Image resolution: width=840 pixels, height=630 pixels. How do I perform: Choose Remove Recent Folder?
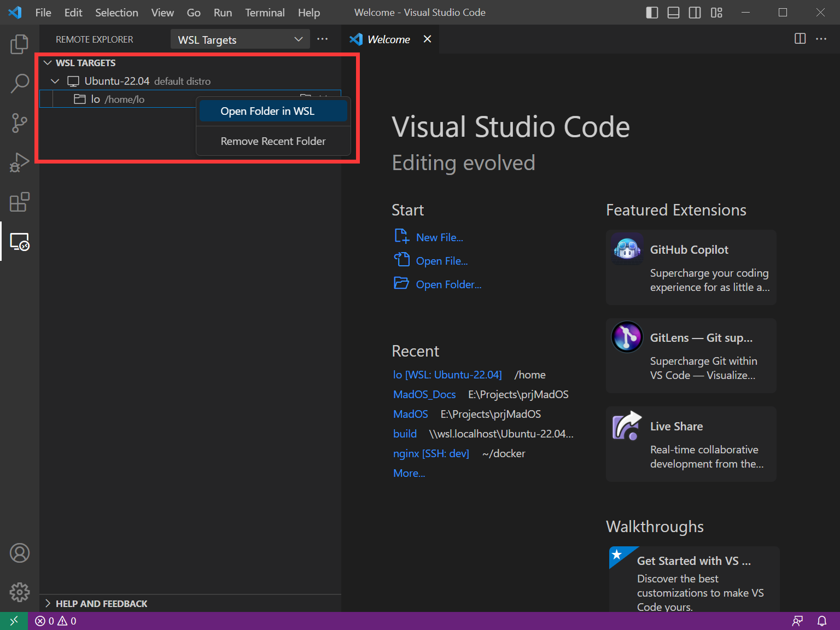[x=273, y=141]
